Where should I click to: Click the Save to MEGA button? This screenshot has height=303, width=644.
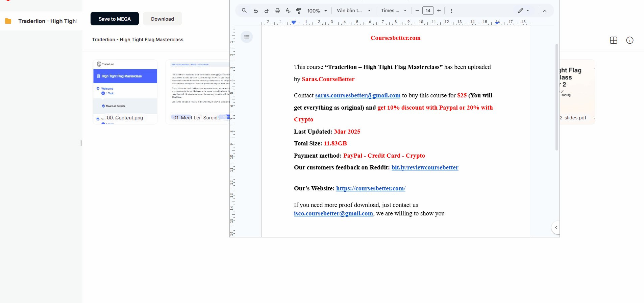click(x=115, y=19)
